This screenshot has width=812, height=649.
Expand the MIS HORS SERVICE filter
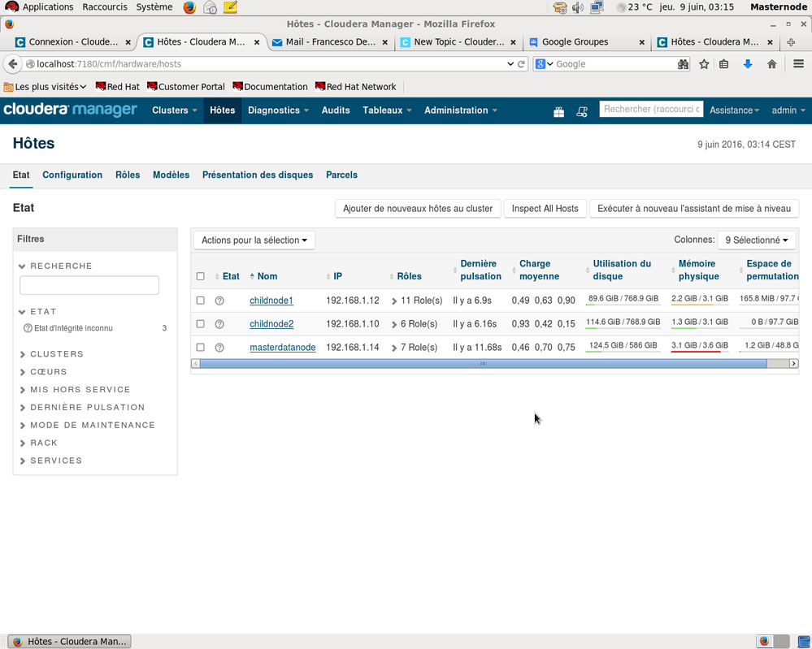75,390
